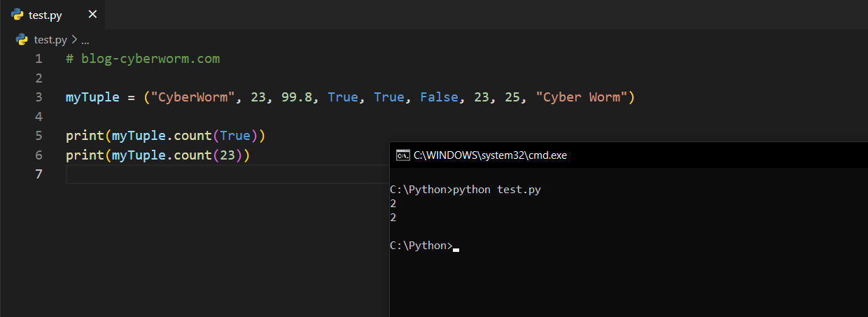Click the C:\WINDOWS\system32\cmd.exe window title
868x317 pixels.
point(490,155)
